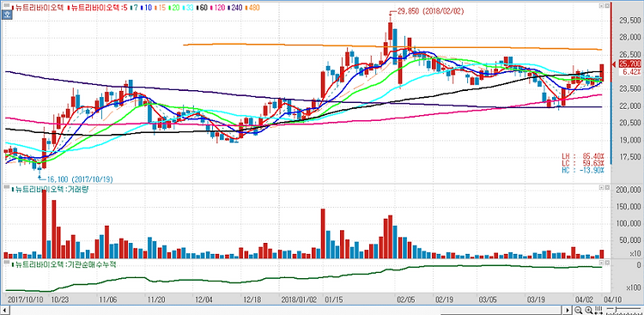Click the tallest red volume bar near 10/23
Screen dimensions: 644x315
coord(44,224)
